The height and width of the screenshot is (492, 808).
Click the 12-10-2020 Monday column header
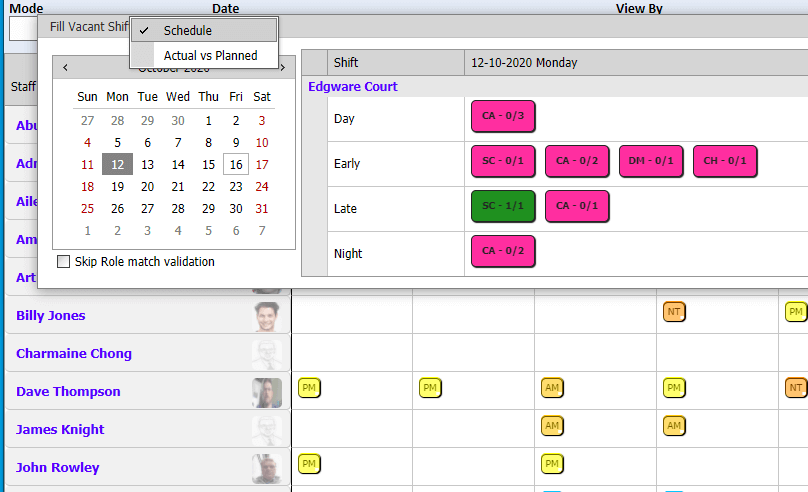tap(636, 63)
